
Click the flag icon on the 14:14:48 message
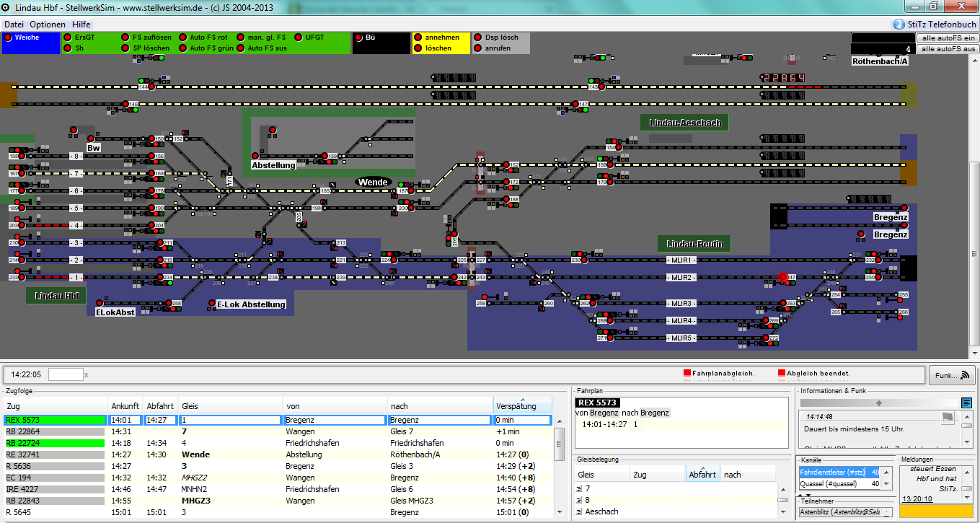[x=947, y=417]
